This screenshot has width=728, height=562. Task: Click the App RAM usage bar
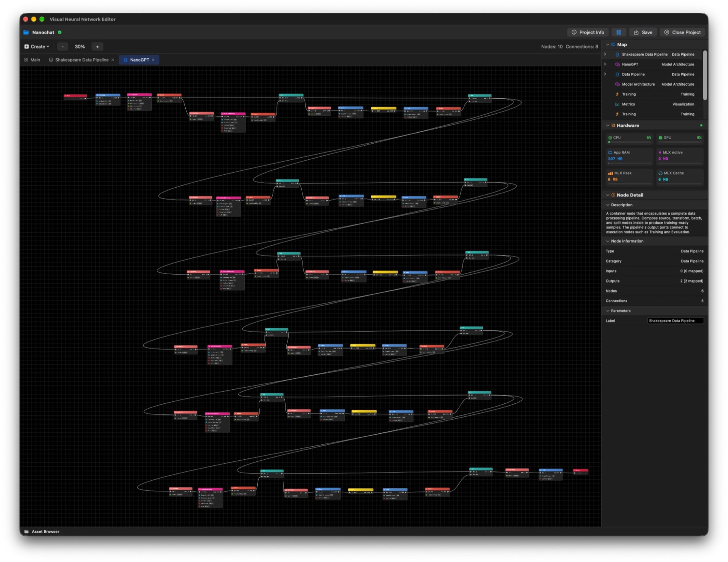(x=629, y=163)
